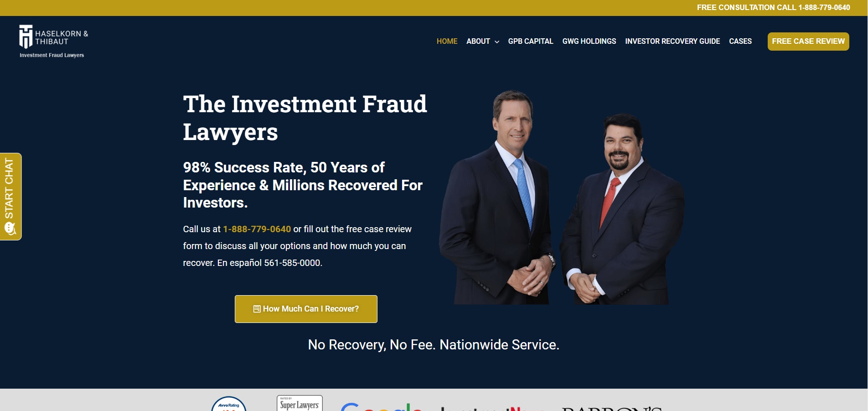Click the Google logo

point(382,406)
